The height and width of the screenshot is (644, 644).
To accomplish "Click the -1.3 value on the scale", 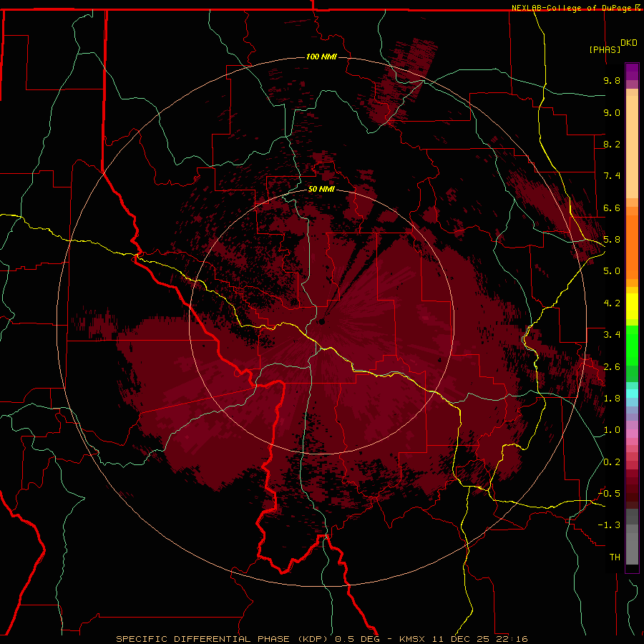I will coord(609,525).
